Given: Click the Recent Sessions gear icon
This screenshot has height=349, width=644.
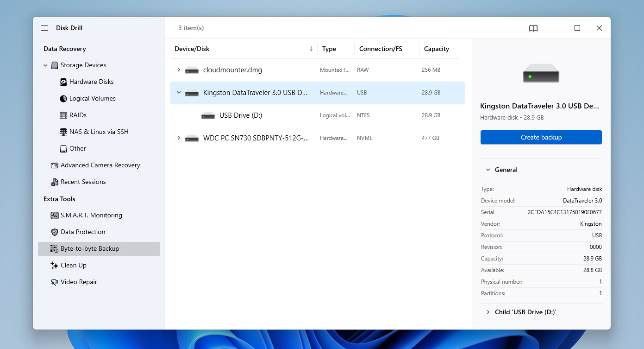Looking at the screenshot, I should (x=55, y=182).
